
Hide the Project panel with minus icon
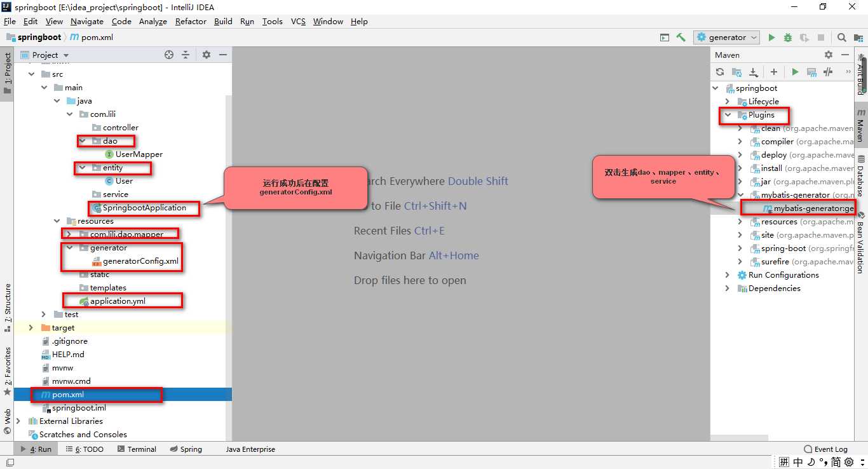(223, 55)
